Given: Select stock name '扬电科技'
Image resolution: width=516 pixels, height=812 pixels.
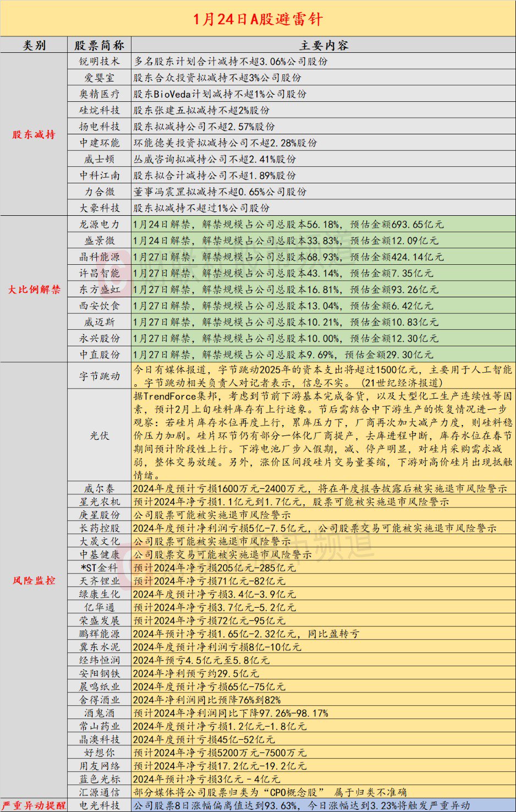Looking at the screenshot, I should coord(100,126).
